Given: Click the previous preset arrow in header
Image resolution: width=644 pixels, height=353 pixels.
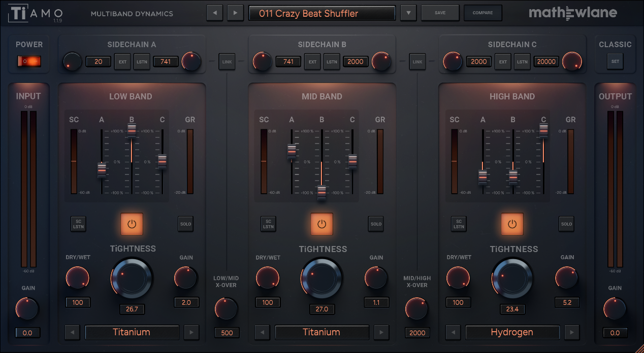Looking at the screenshot, I should 214,13.
